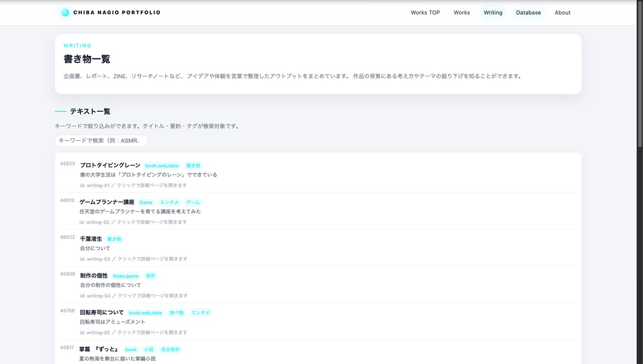Open the About page link

point(562,13)
